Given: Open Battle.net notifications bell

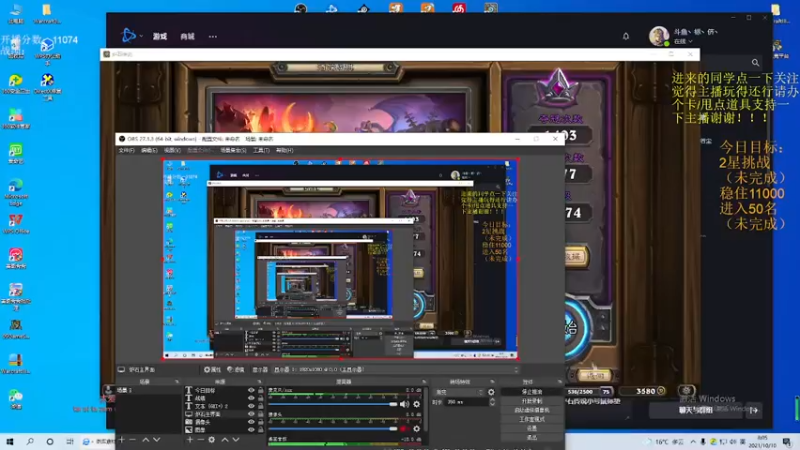Looking at the screenshot, I should pos(626,36).
